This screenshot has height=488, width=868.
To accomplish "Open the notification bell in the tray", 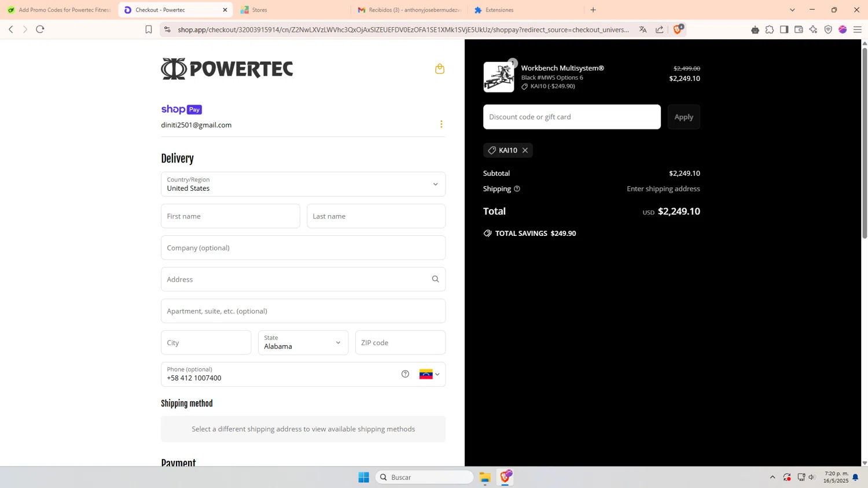I will tap(855, 477).
